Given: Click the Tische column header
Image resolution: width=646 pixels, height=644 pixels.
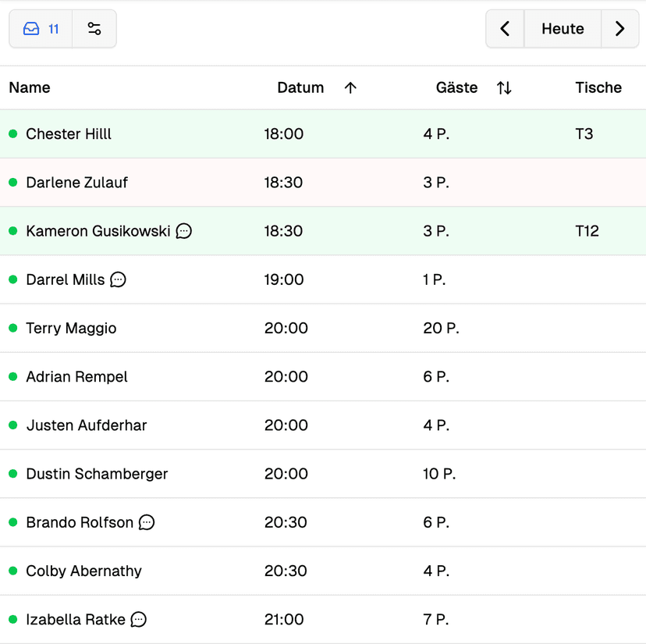Looking at the screenshot, I should (598, 88).
